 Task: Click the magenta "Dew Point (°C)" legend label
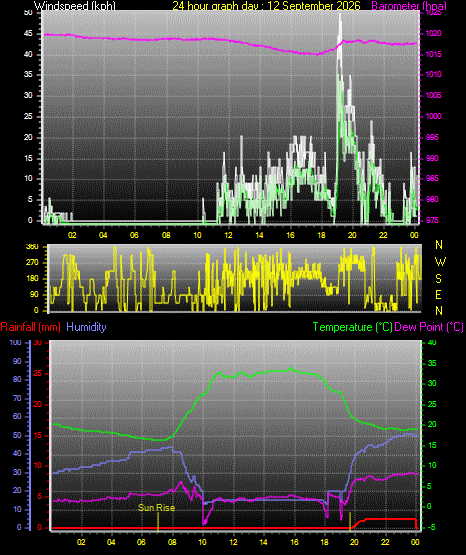click(429, 327)
